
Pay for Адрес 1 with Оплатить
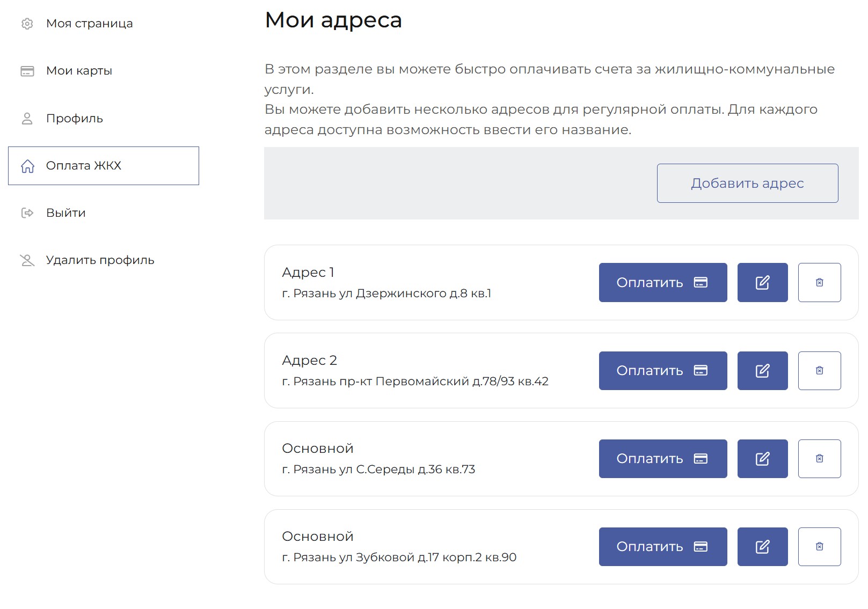tap(662, 283)
